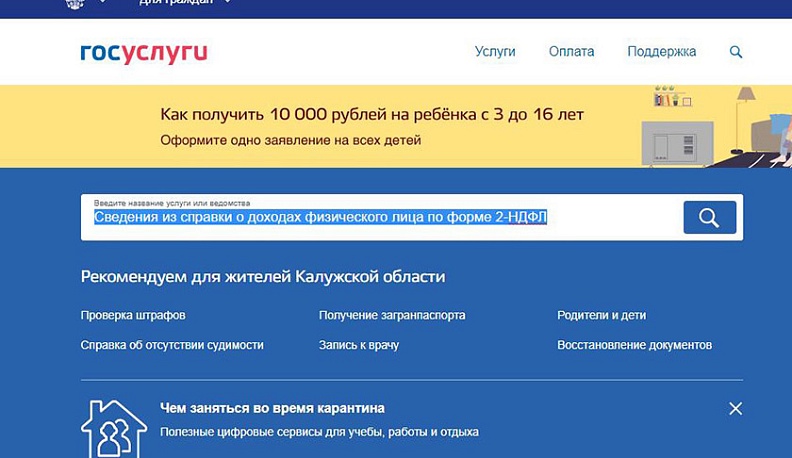Click 'Полезные цифровые сервисы' description text
This screenshot has width=792, height=458.
pyautogui.click(x=319, y=432)
